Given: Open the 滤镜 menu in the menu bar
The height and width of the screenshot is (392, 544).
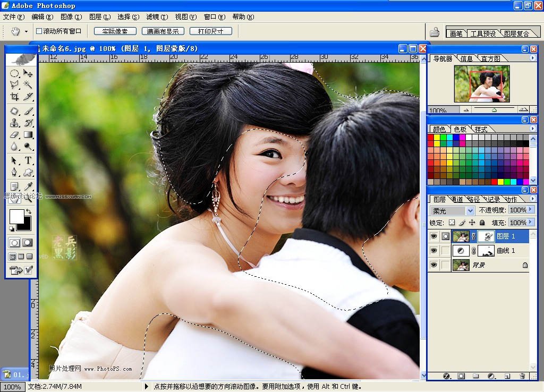Looking at the screenshot, I should coord(156,16).
